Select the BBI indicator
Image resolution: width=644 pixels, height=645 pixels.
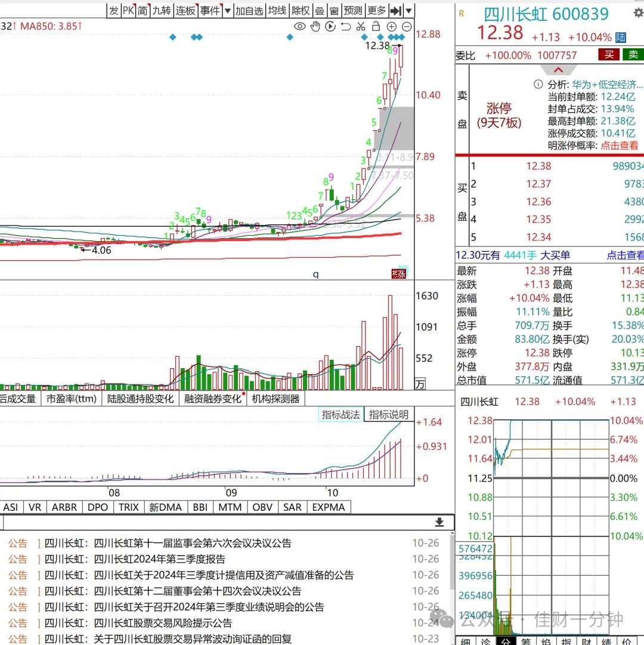coord(200,507)
